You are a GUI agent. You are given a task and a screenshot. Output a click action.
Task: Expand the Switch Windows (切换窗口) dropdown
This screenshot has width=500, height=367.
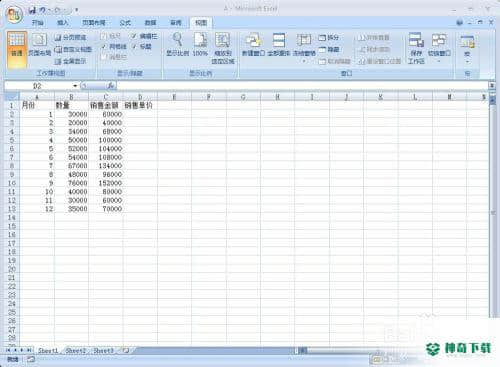tap(439, 48)
